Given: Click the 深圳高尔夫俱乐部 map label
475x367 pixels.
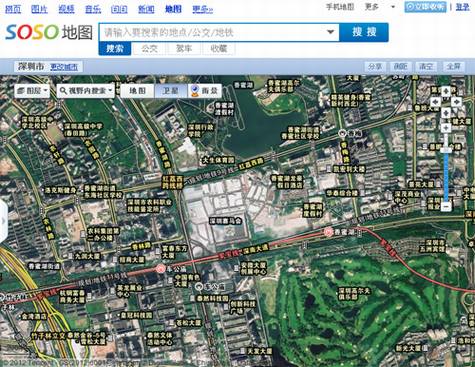Looking at the screenshot, I should 354,294.
